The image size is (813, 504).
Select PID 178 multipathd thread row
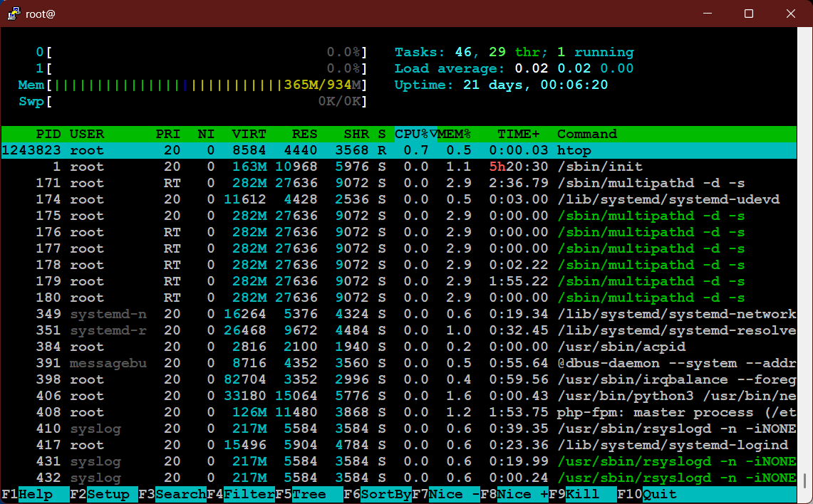click(x=399, y=266)
